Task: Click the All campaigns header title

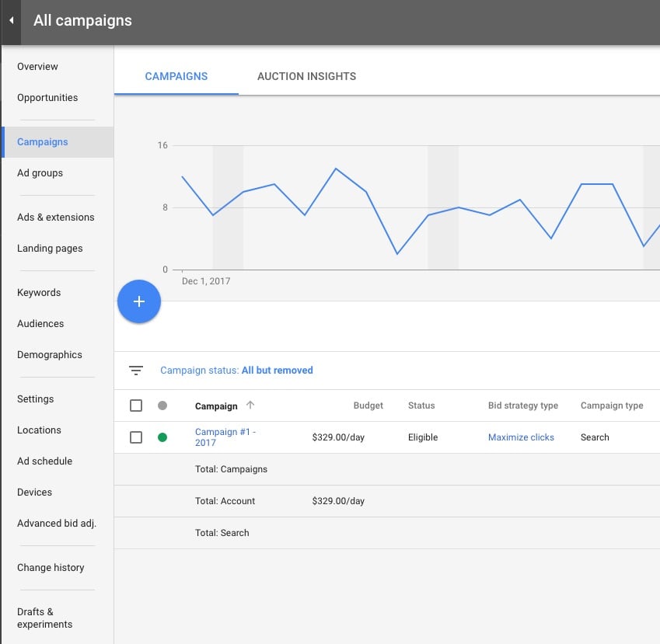Action: pyautogui.click(x=82, y=20)
